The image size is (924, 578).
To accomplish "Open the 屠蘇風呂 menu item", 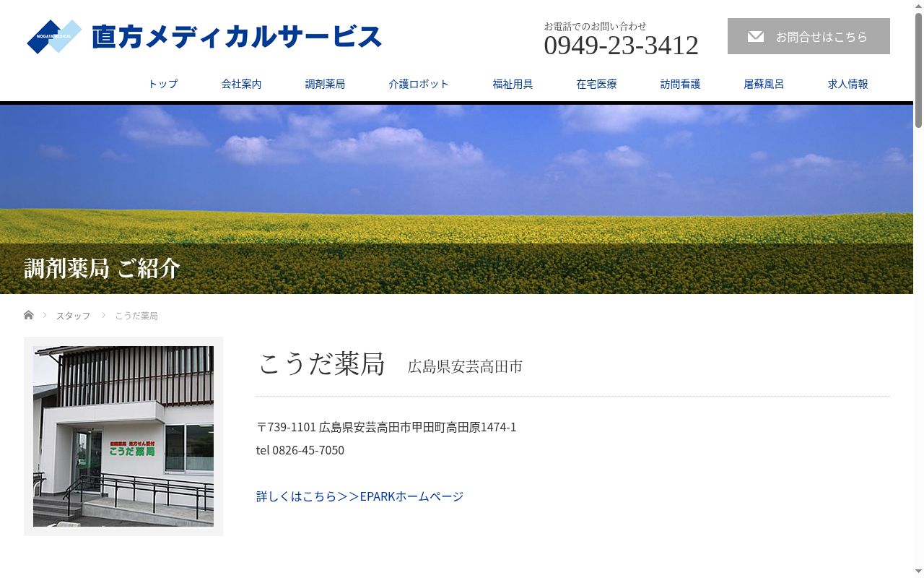I will pyautogui.click(x=764, y=84).
